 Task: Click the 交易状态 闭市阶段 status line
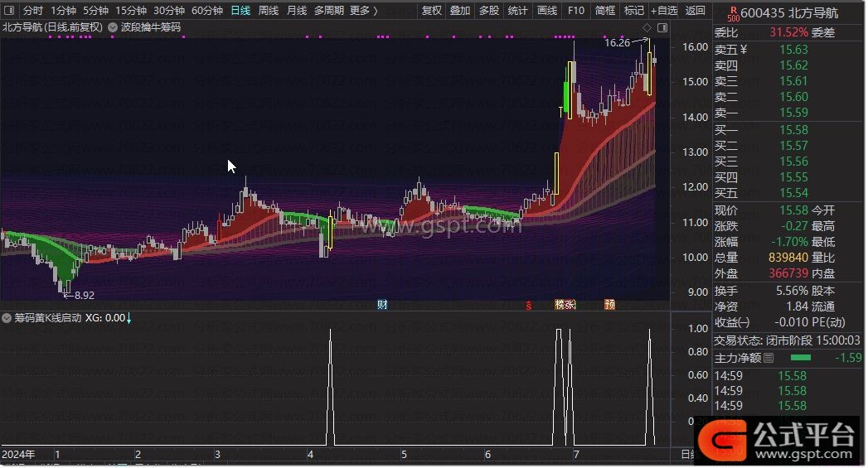point(788,340)
